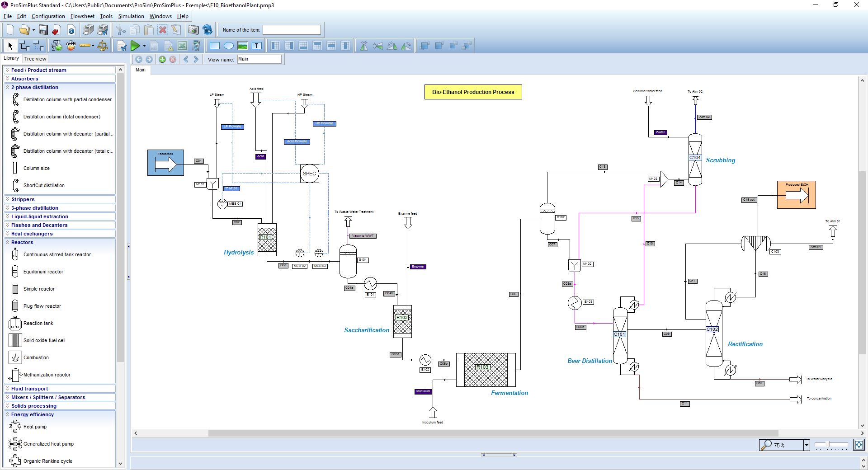This screenshot has width=868, height=470.
Task: Click the Name of the item field
Action: click(292, 30)
